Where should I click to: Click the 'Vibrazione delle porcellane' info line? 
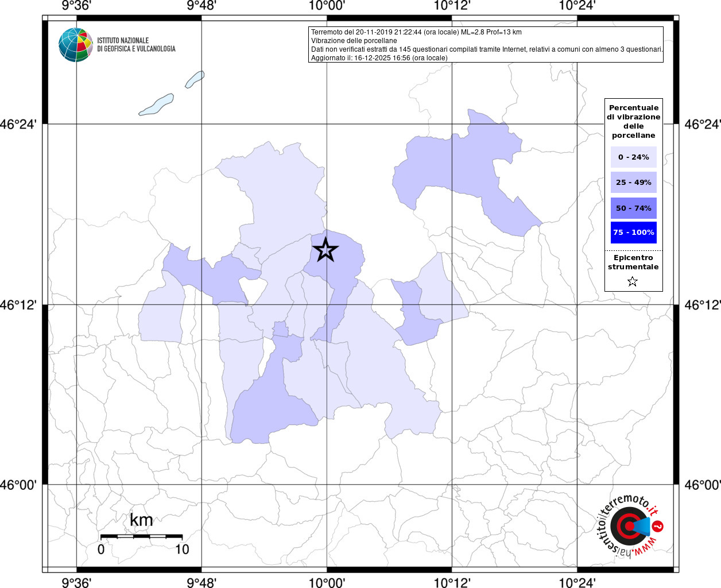[x=354, y=41]
